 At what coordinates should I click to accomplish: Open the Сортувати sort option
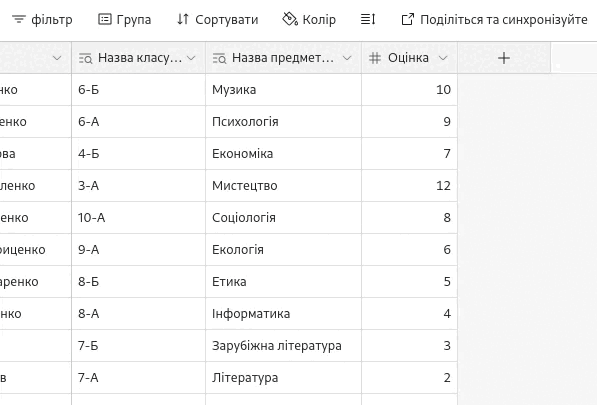click(217, 19)
